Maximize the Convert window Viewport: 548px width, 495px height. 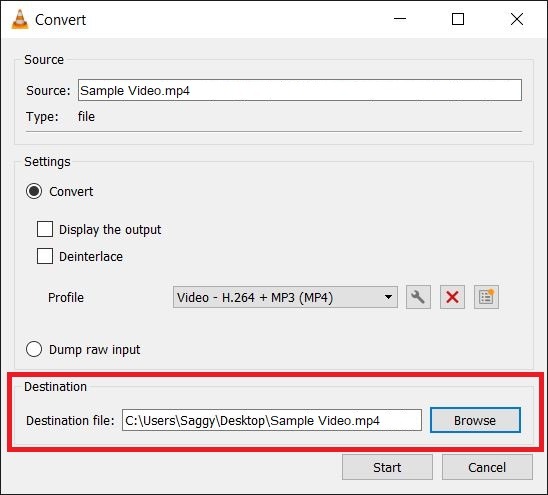click(x=458, y=19)
